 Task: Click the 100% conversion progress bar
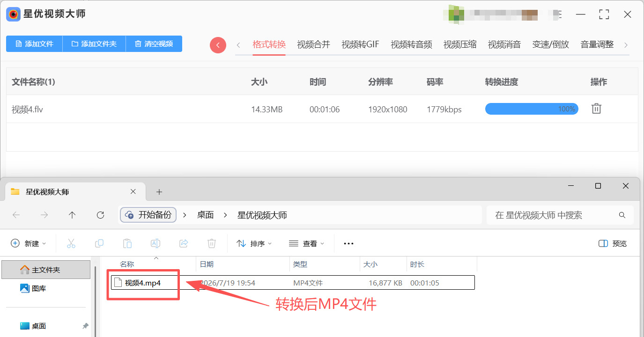[532, 109]
